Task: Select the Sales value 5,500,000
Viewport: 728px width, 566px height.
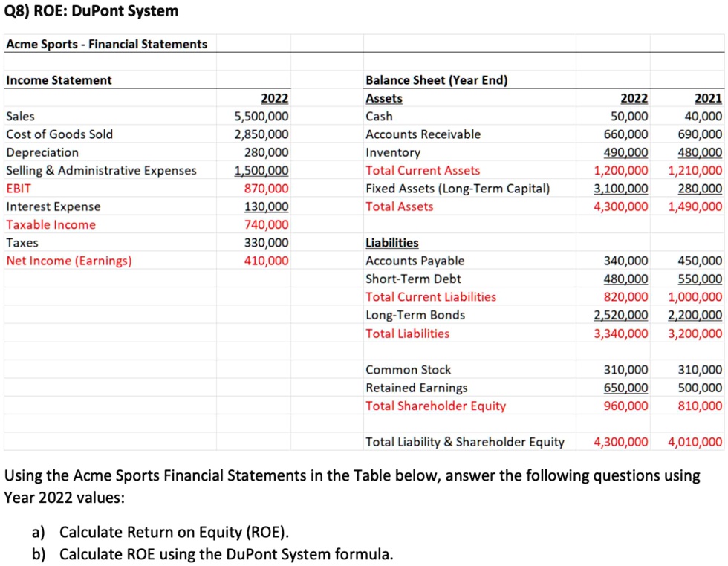Action: tap(261, 116)
